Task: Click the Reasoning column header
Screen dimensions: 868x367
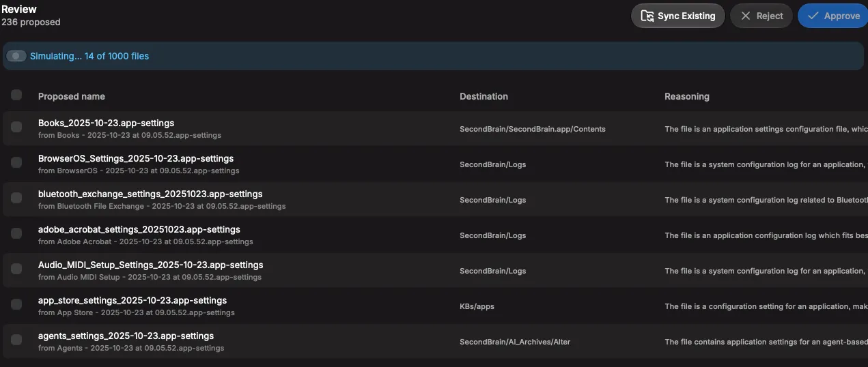Action: (x=687, y=96)
